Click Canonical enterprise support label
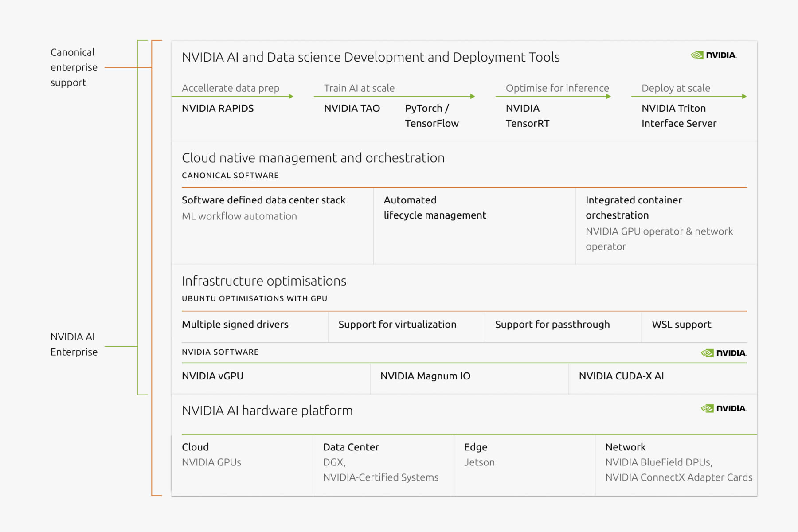Image resolution: width=798 pixels, height=532 pixels. click(x=74, y=67)
